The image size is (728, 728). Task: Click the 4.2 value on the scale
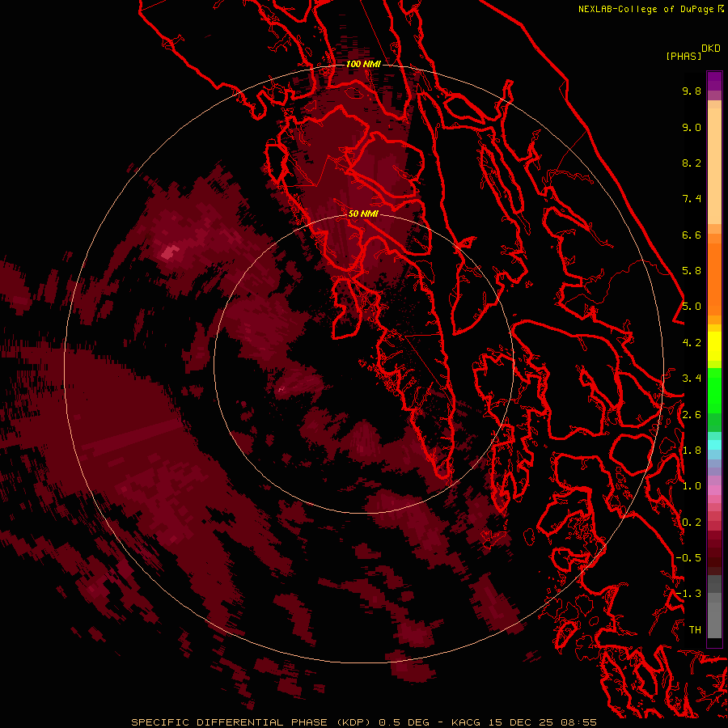point(692,343)
